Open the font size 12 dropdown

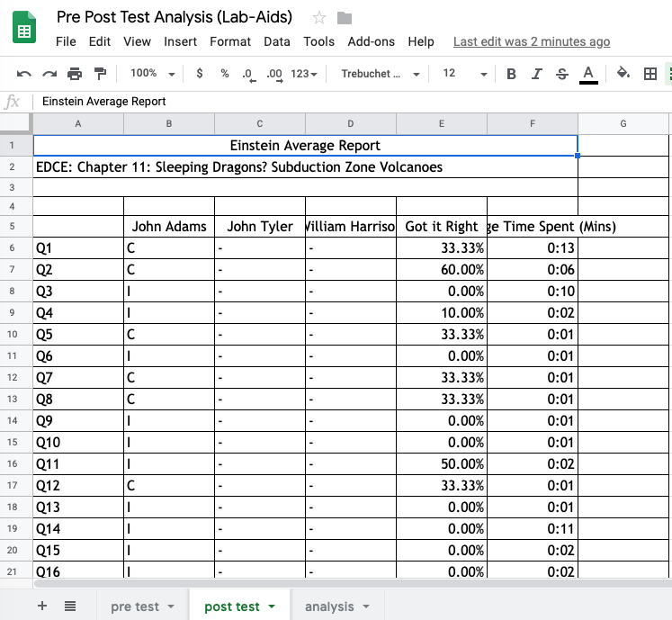point(464,74)
